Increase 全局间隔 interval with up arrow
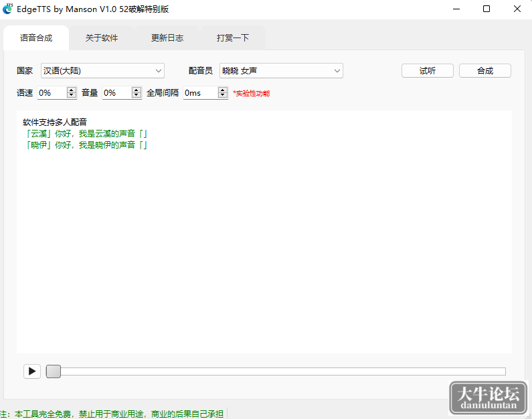 tap(223, 90)
